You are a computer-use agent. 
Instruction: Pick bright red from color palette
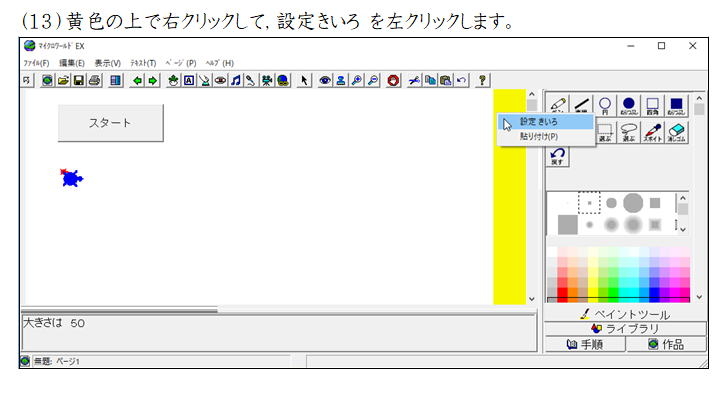pos(562,293)
